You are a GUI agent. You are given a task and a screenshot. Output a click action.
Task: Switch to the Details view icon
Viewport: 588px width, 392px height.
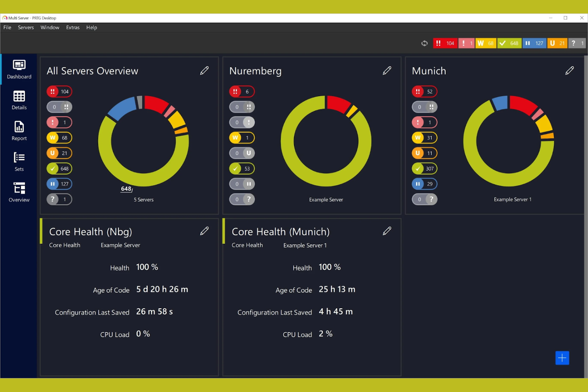coord(19,100)
